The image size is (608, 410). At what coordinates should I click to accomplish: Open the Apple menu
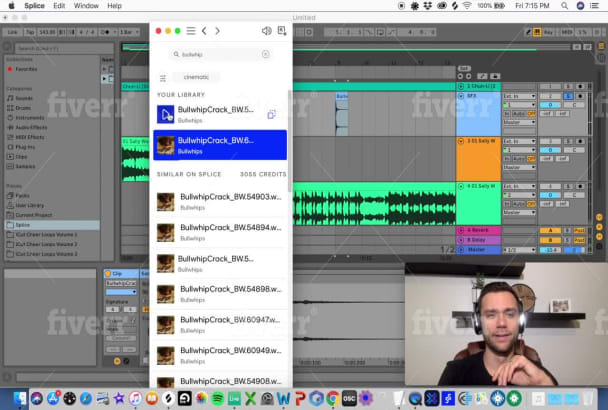point(11,6)
